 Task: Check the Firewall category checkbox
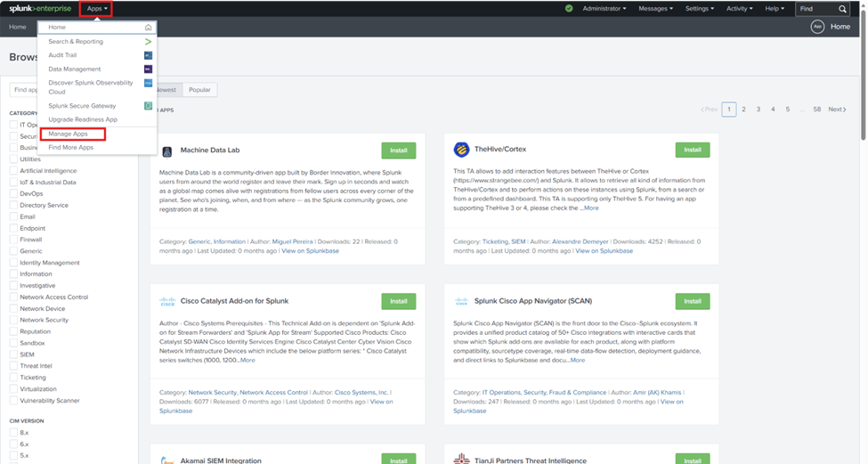click(x=13, y=240)
